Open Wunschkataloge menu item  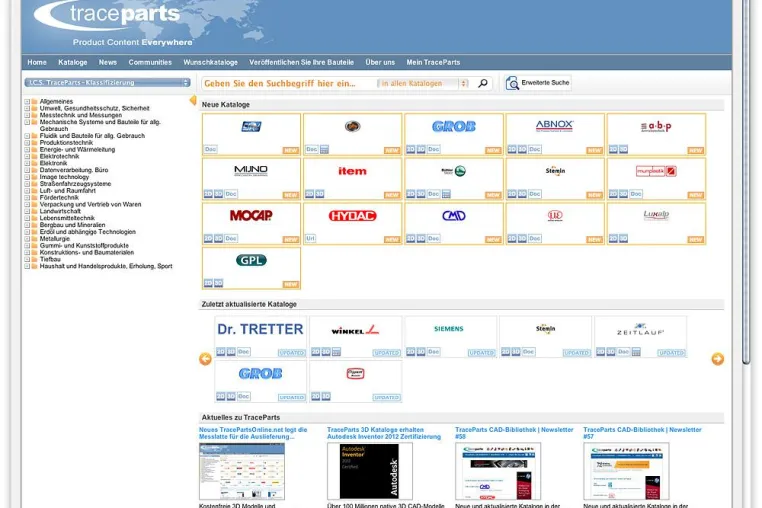click(210, 62)
